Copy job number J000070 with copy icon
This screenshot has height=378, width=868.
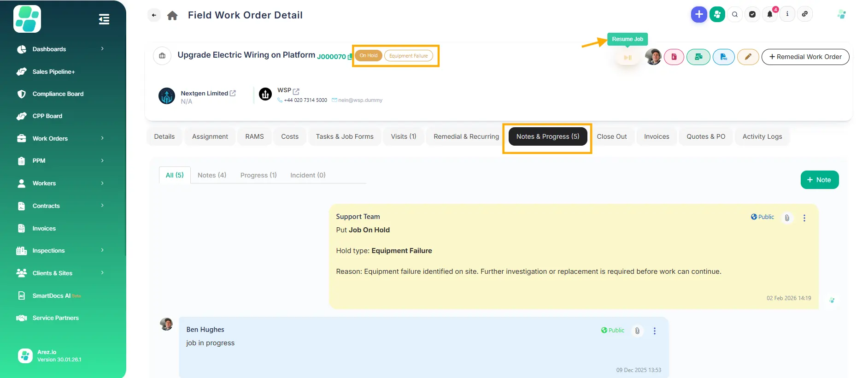[350, 56]
